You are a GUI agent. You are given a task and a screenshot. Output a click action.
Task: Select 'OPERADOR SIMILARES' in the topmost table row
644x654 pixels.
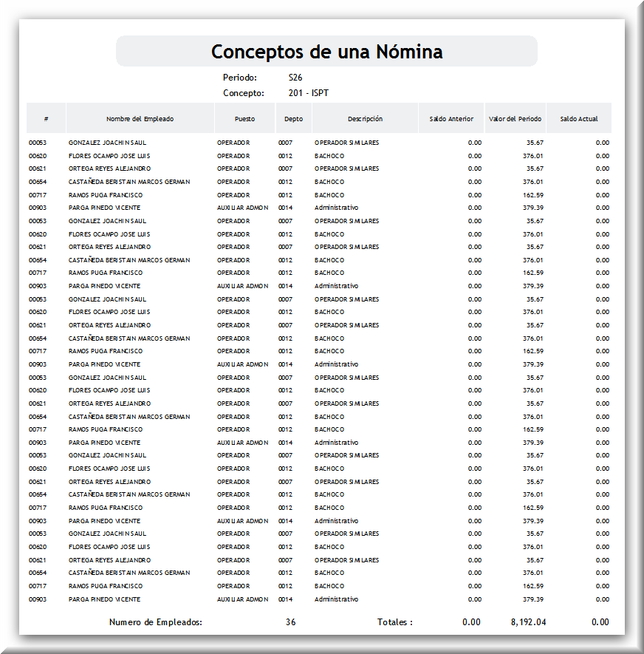coord(347,143)
